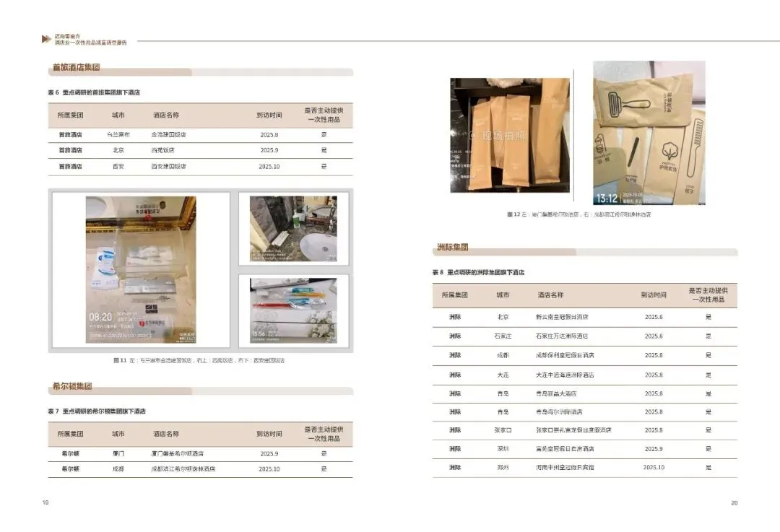Viewport: 780px width, 532px height.
Task: Click the 石家庄 city cell
Action: point(503,336)
